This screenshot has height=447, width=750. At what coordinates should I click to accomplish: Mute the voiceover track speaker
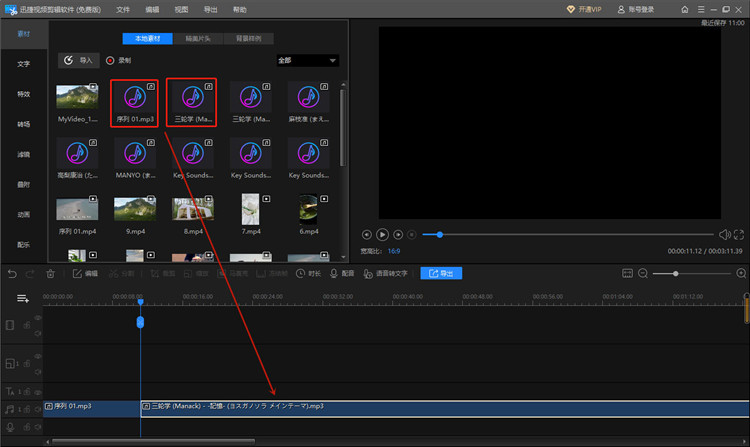click(x=38, y=426)
